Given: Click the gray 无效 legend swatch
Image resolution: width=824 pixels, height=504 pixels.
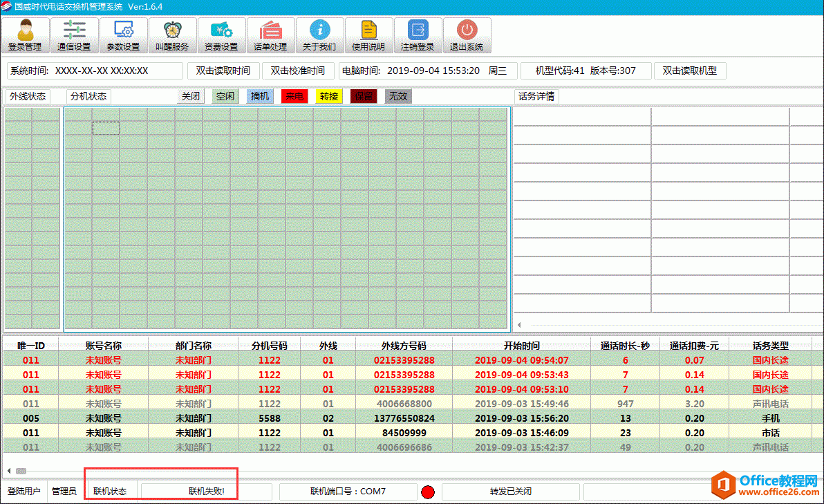Looking at the screenshot, I should tap(398, 96).
